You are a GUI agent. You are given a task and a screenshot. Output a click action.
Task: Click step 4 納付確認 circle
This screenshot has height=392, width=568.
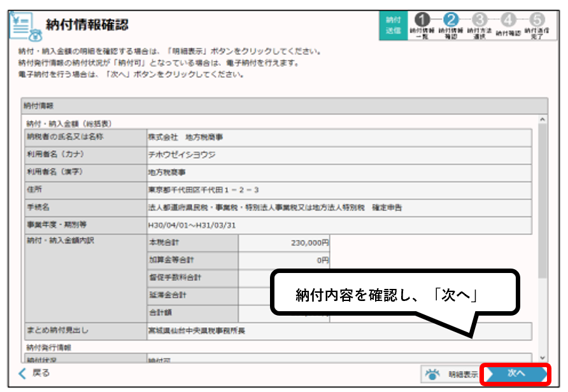tap(510, 19)
